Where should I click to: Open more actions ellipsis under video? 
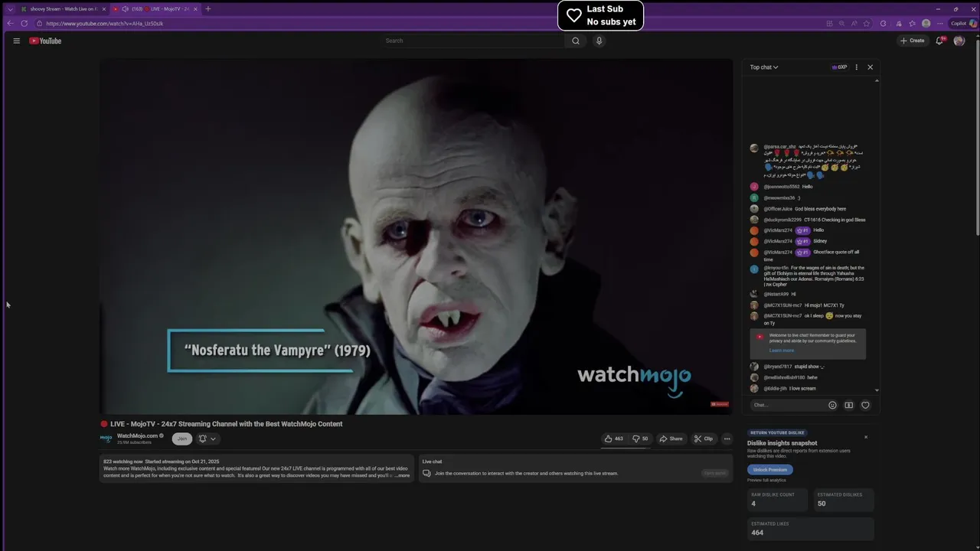(x=727, y=439)
